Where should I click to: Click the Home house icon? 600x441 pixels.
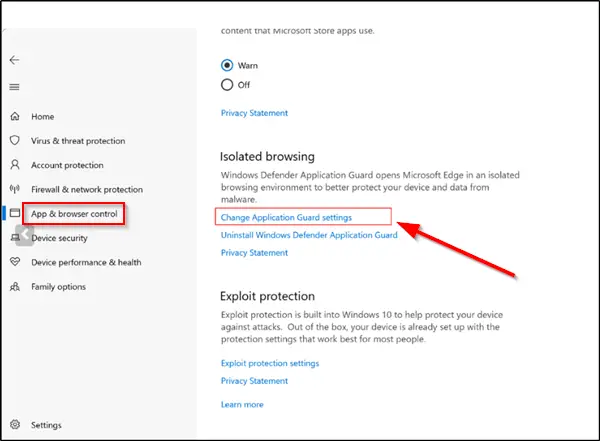point(15,117)
